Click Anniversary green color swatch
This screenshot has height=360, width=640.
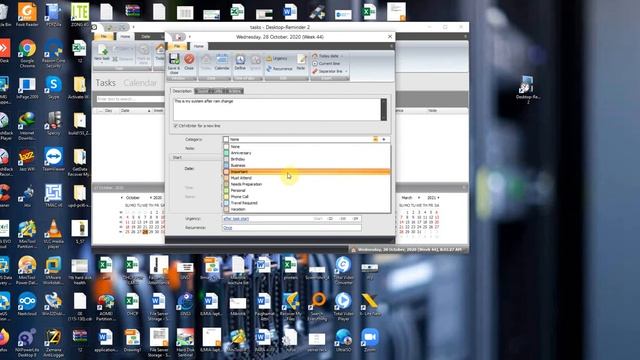(226, 153)
